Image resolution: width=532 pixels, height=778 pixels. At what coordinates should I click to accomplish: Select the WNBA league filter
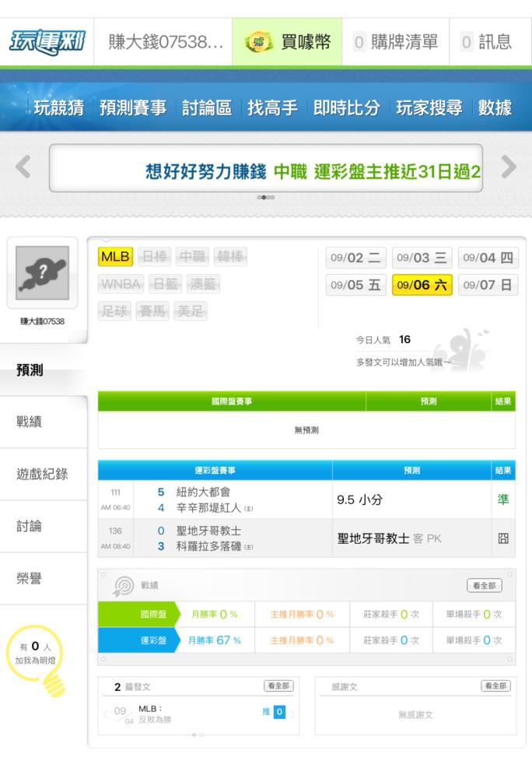coord(121,284)
